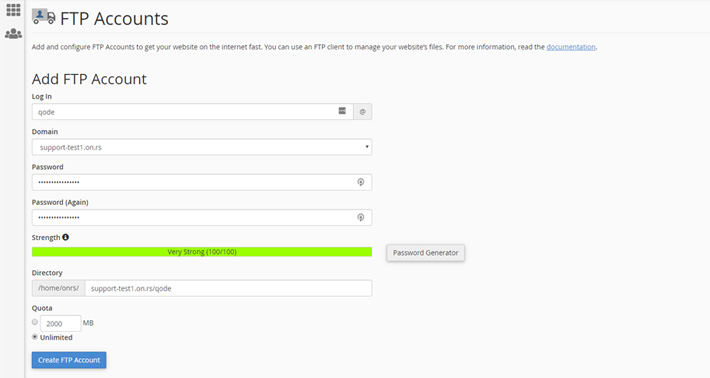Click the quota MB value field

pos(61,323)
